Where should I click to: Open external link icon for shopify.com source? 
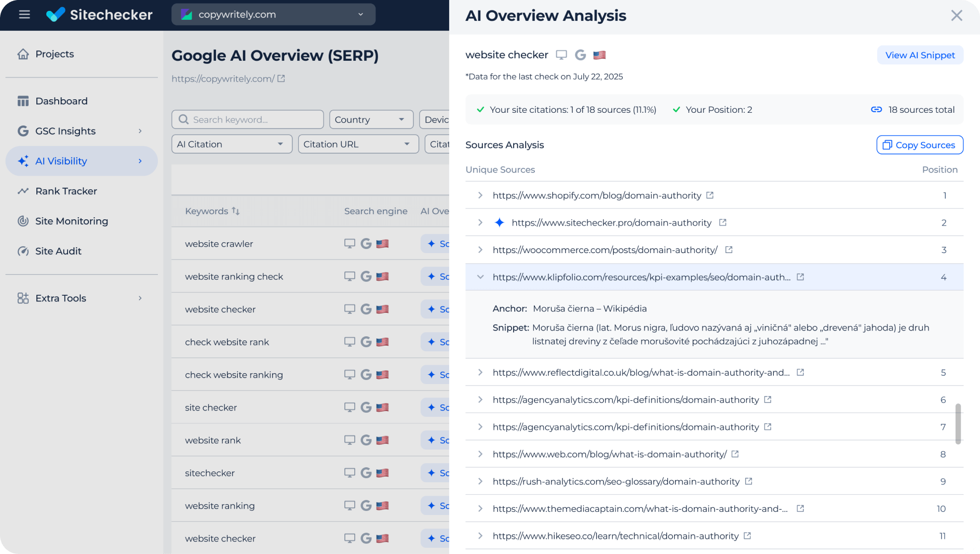(x=710, y=195)
